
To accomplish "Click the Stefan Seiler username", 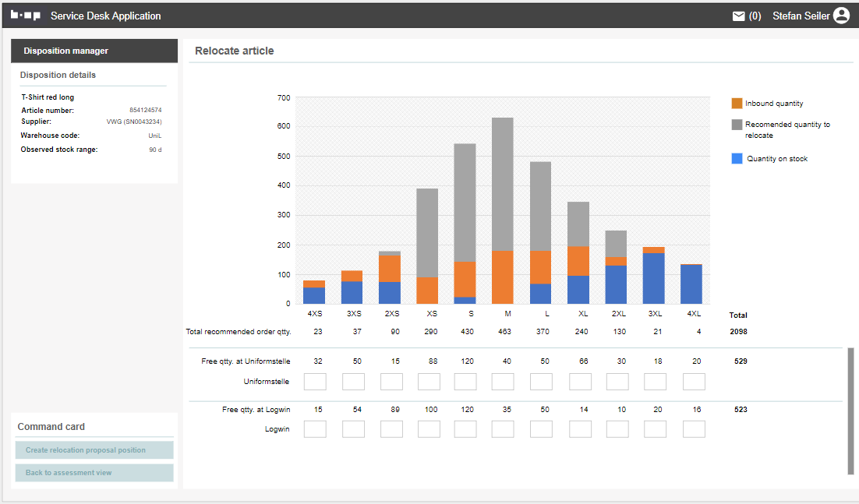I will [x=801, y=16].
